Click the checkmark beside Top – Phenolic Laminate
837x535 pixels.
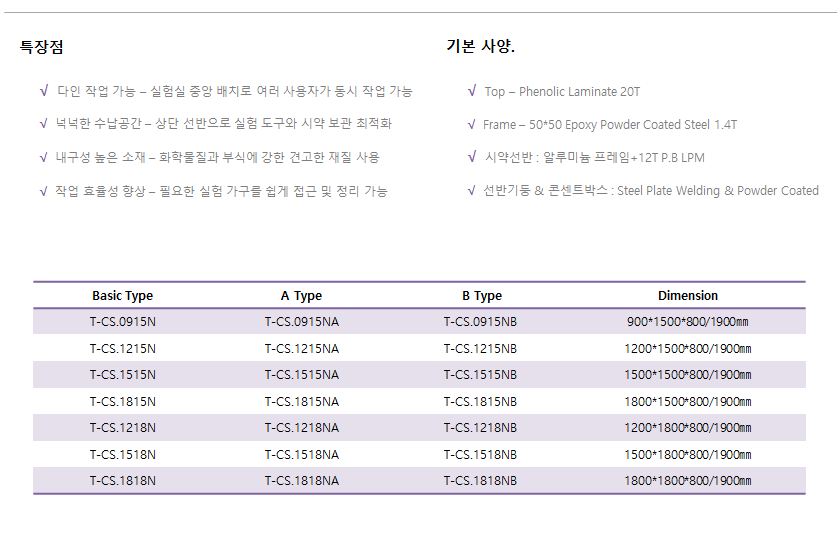tap(472, 91)
